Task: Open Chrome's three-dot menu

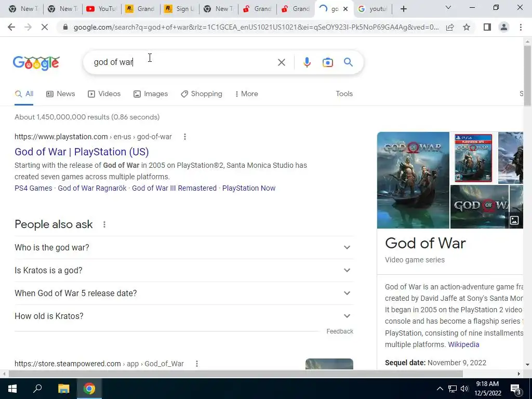Action: pyautogui.click(x=521, y=27)
